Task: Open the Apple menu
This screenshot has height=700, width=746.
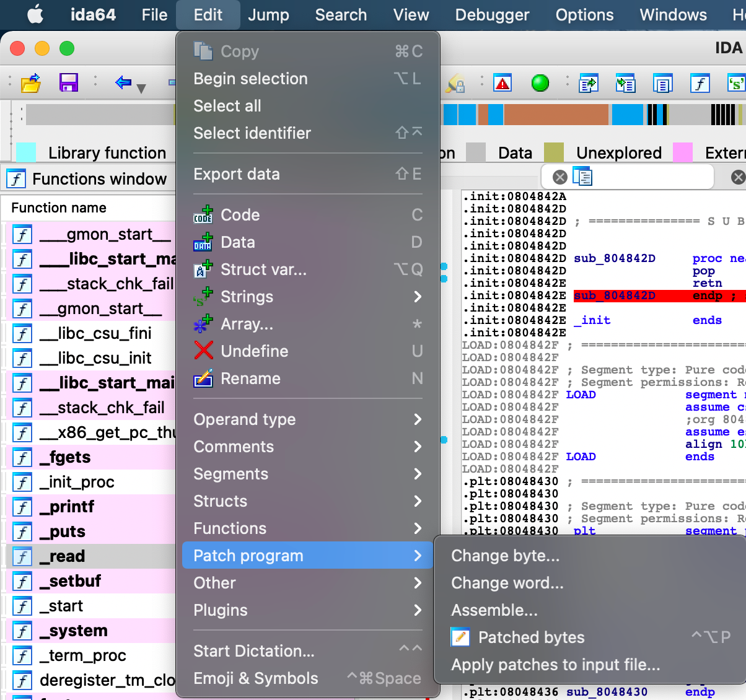Action: pyautogui.click(x=35, y=14)
